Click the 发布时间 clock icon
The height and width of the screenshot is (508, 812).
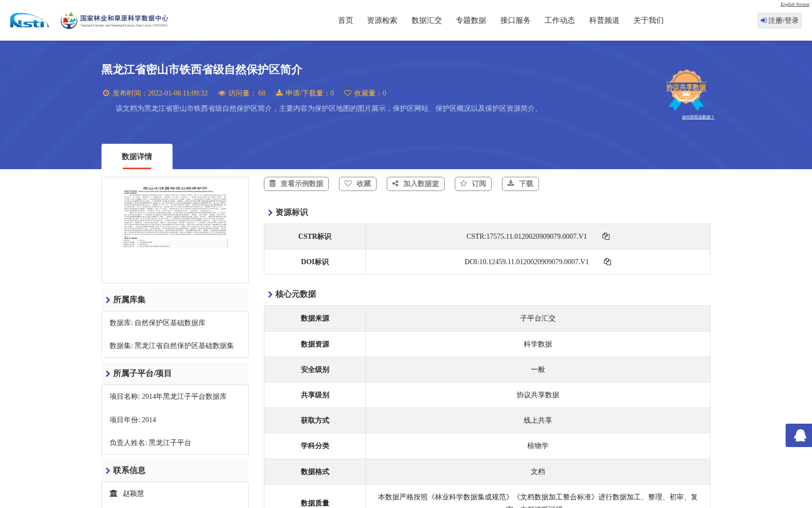106,93
